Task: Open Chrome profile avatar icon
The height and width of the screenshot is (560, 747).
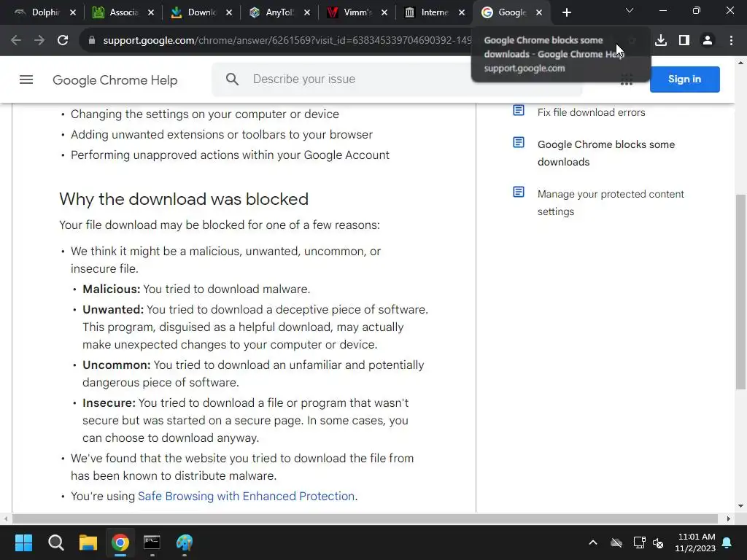Action: coord(708,41)
